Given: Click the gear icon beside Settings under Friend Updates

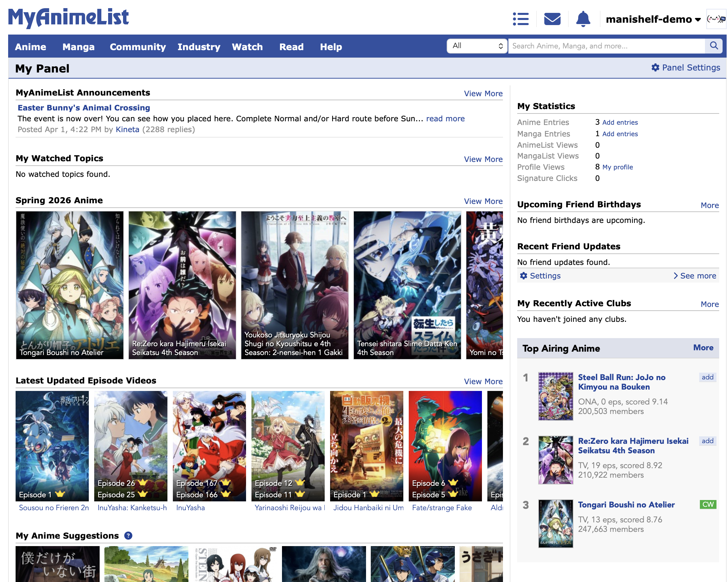Looking at the screenshot, I should pos(524,276).
